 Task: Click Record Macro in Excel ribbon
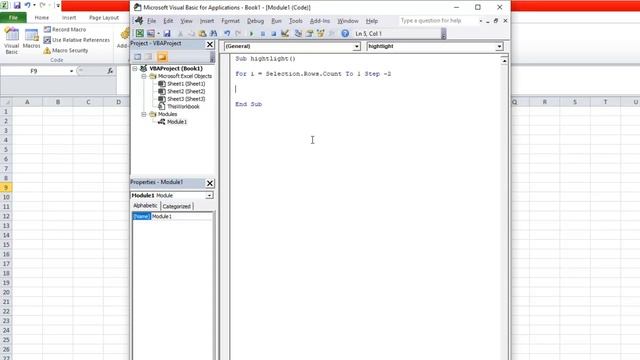click(65, 29)
